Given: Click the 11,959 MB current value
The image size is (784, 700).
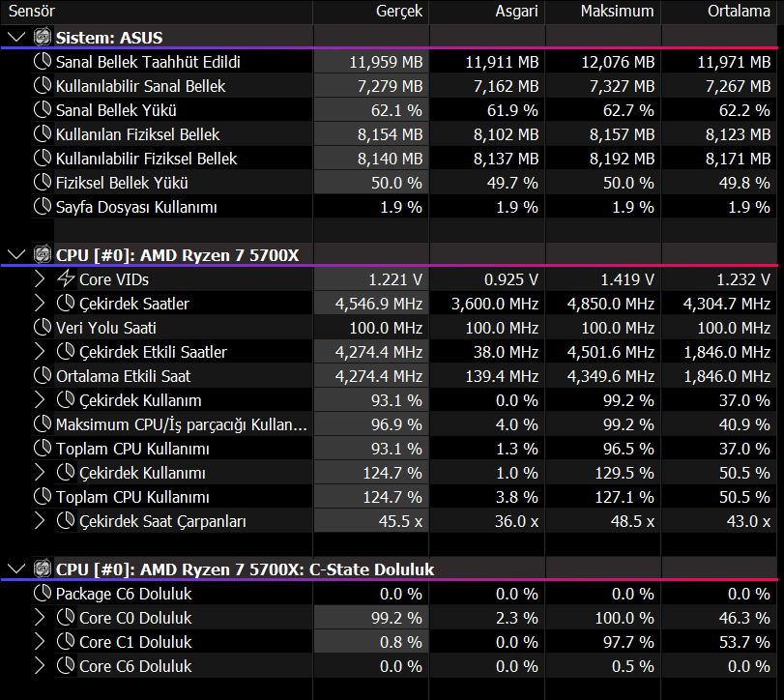Looking at the screenshot, I should (x=386, y=62).
